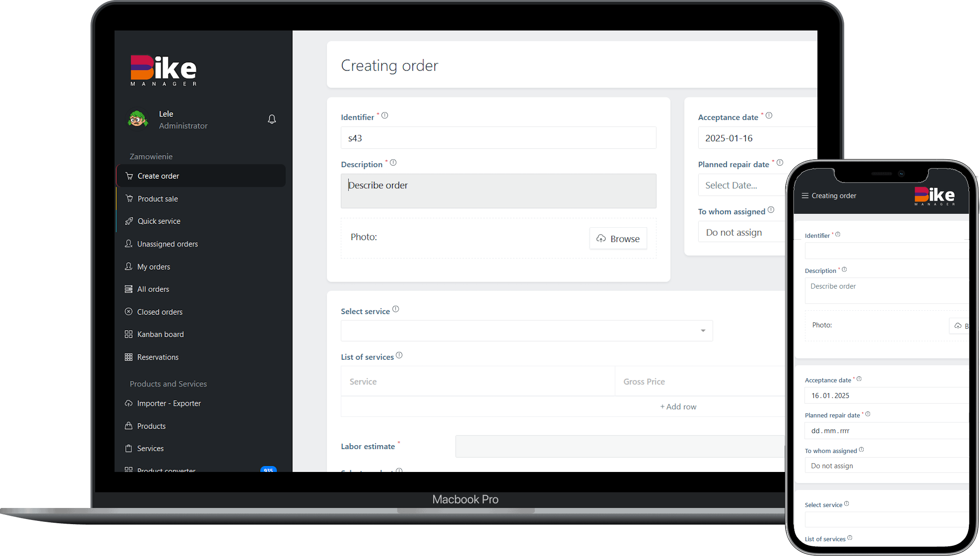Open the hamburger menu on phone view

pyautogui.click(x=805, y=196)
